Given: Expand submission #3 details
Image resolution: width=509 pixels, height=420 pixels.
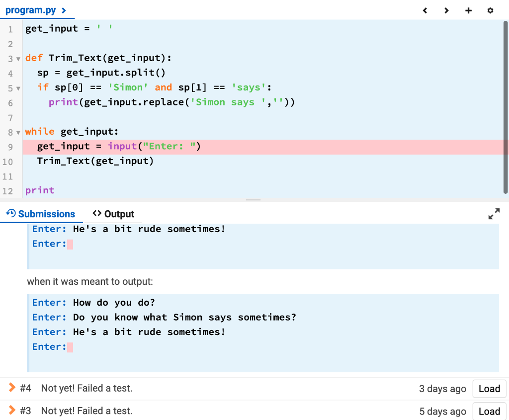Looking at the screenshot, I should [x=12, y=411].
